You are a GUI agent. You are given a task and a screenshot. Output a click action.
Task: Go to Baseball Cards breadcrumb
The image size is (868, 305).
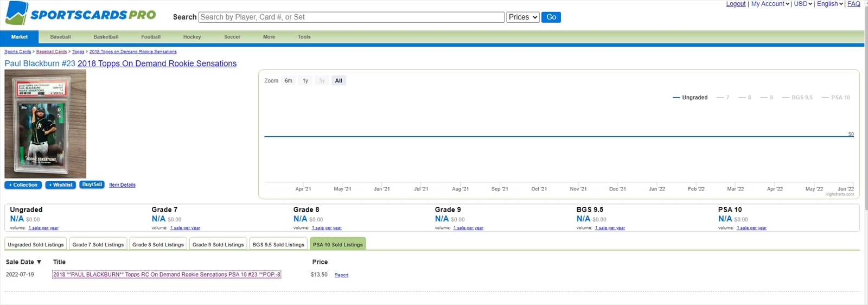(x=52, y=52)
